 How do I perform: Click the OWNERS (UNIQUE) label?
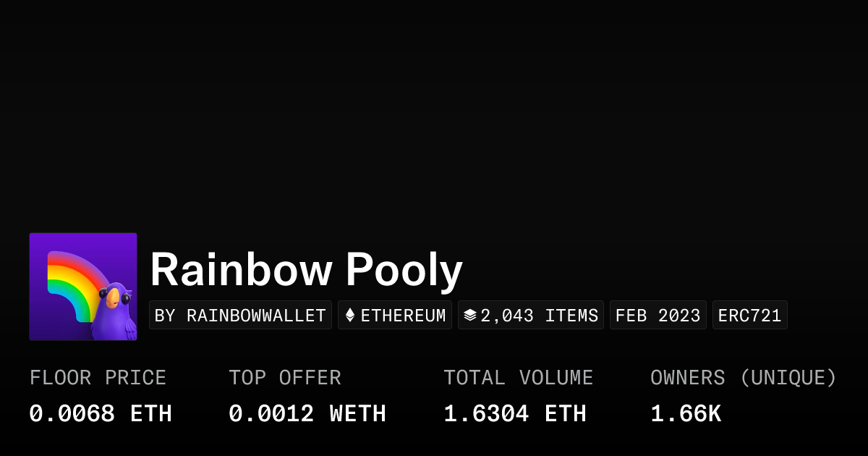tap(744, 378)
